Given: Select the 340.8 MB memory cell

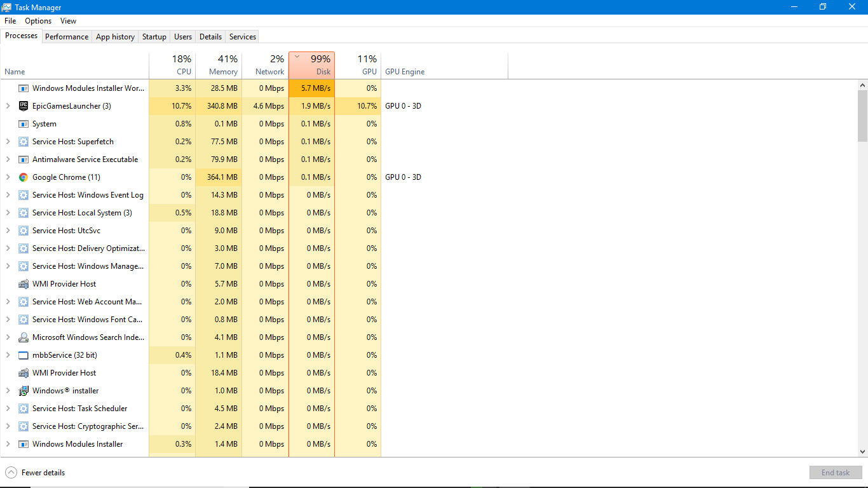Looking at the screenshot, I should [219, 106].
